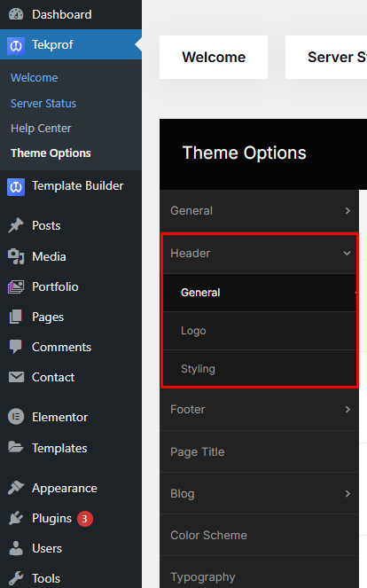Expand the Blog section arrow

click(x=347, y=494)
